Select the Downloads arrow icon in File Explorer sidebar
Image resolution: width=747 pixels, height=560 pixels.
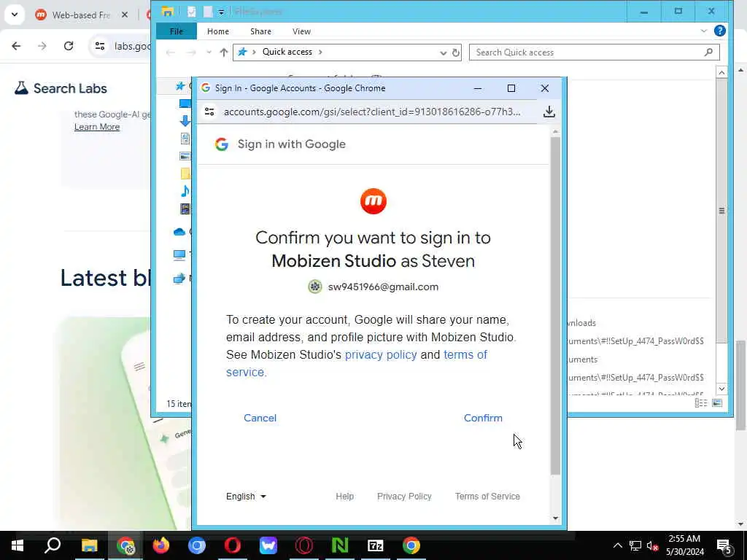(185, 121)
